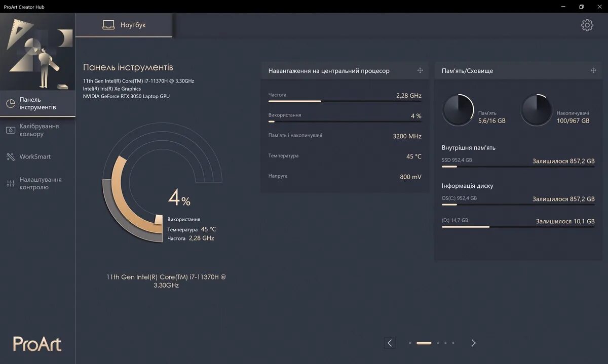Select the active pagination dot
Image resolution: width=608 pixels, height=364 pixels.
[x=424, y=343]
